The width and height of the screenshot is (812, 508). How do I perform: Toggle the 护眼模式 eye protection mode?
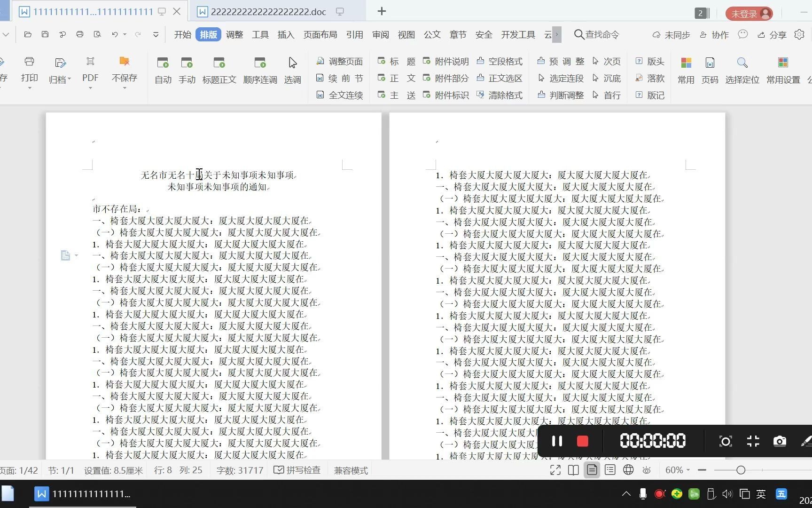click(646, 470)
